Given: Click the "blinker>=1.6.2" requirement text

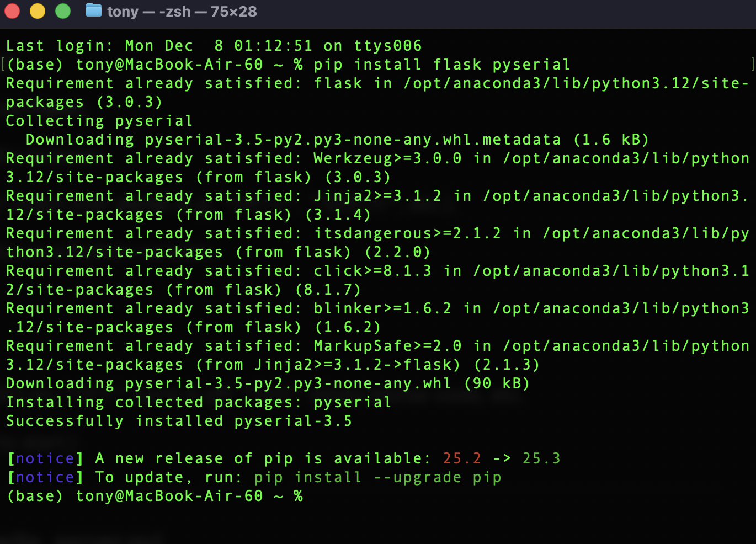Looking at the screenshot, I should (382, 308).
